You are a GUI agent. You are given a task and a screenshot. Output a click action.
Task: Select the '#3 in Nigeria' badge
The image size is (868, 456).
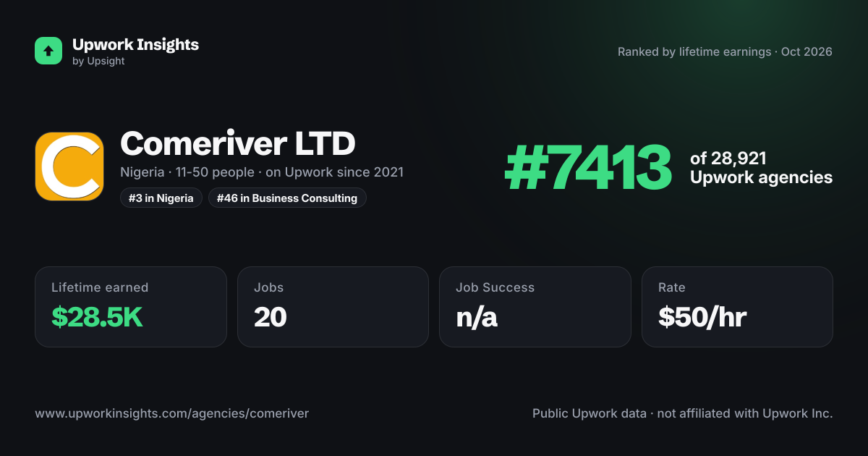[x=161, y=198]
